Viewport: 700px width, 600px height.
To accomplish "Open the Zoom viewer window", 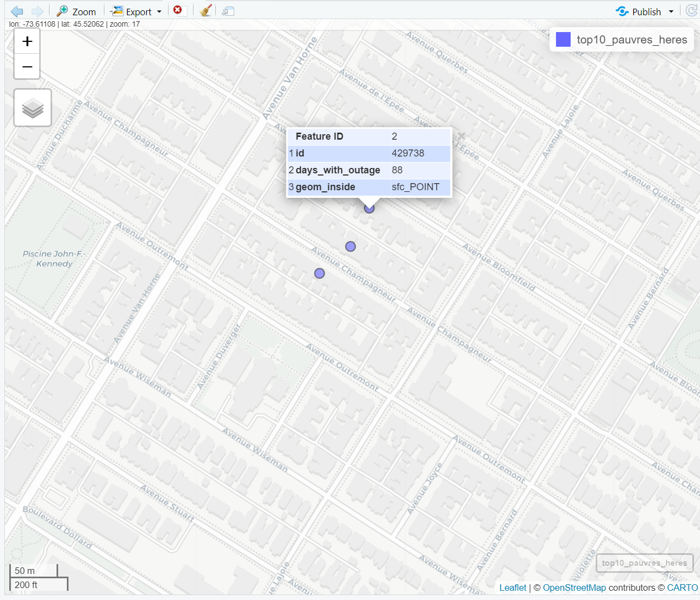I will [77, 11].
